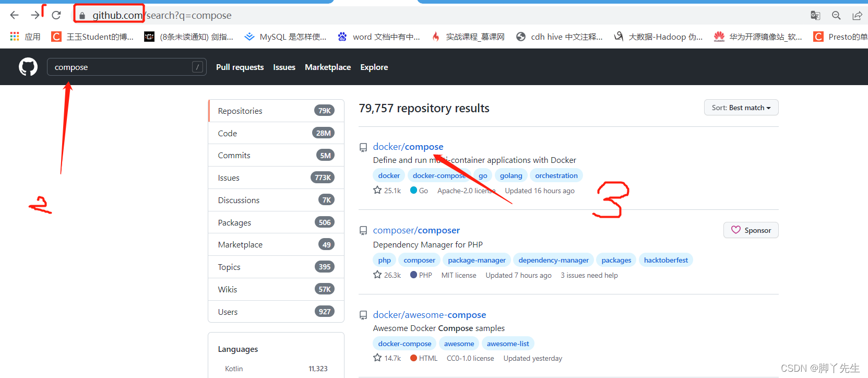The height and width of the screenshot is (378, 868).
Task: Click the repository icon beside composer/composer
Action: pos(363,231)
